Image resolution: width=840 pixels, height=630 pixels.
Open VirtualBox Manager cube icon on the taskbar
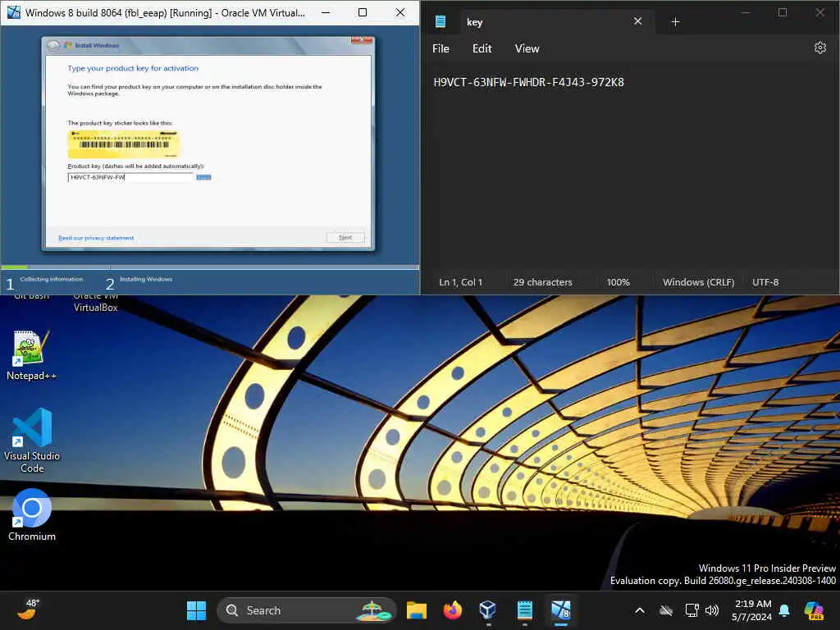[x=487, y=610]
